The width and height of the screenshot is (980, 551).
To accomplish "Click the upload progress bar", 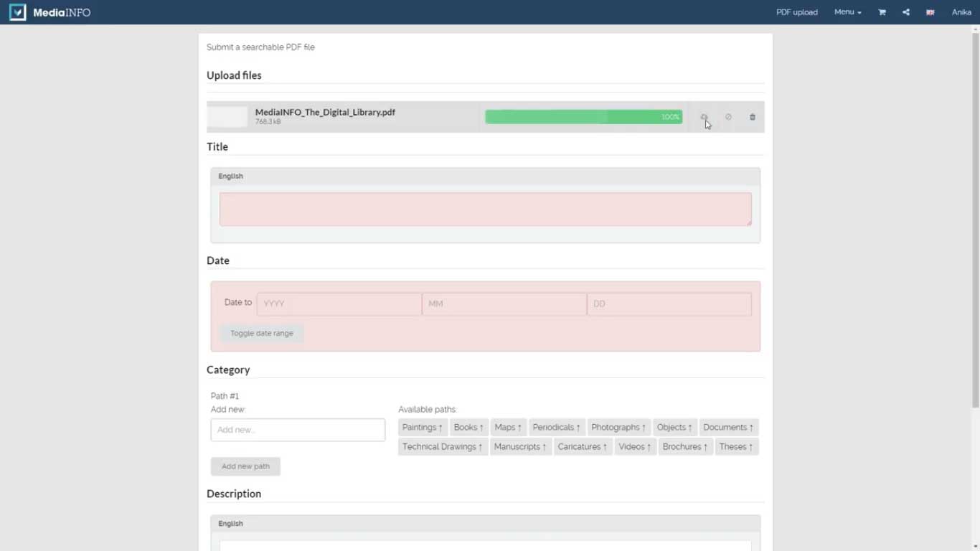I will (x=583, y=117).
